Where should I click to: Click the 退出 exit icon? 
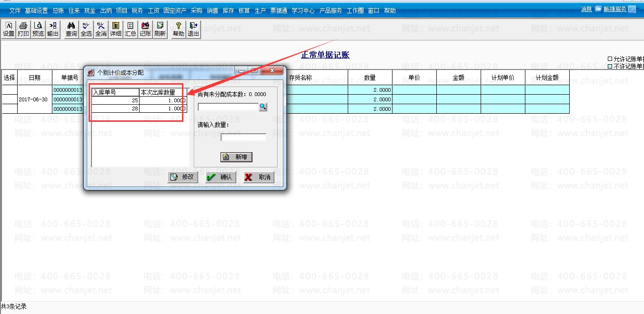[x=193, y=29]
